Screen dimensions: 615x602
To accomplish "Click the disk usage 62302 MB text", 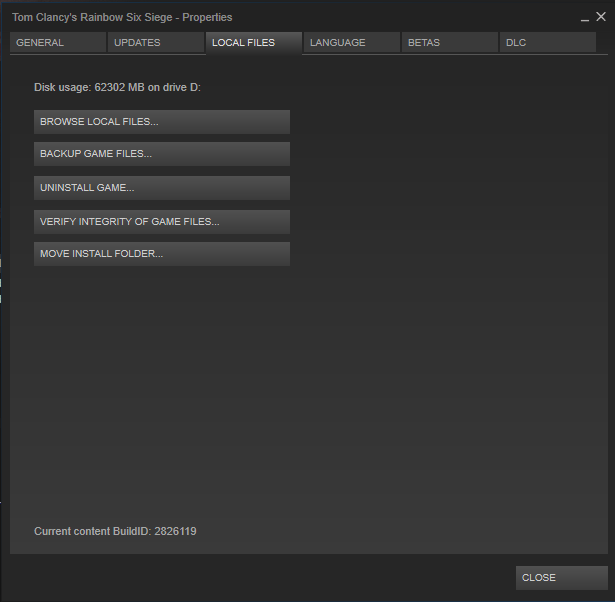I will (117, 87).
